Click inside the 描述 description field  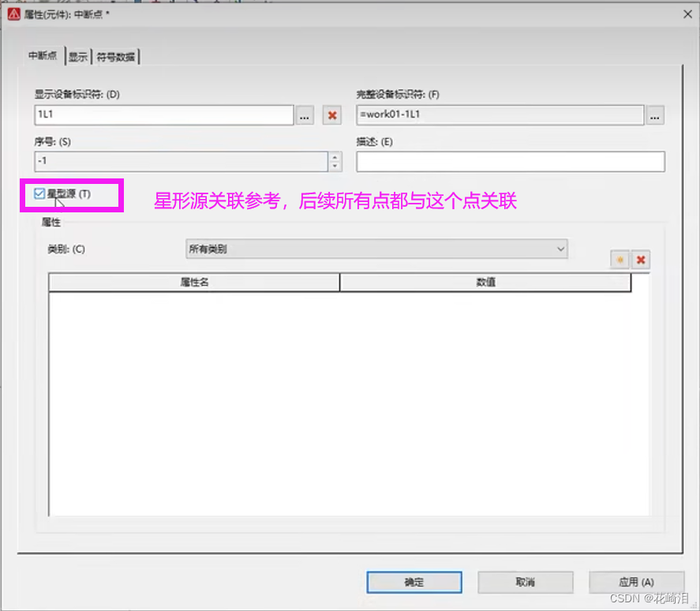(510, 161)
